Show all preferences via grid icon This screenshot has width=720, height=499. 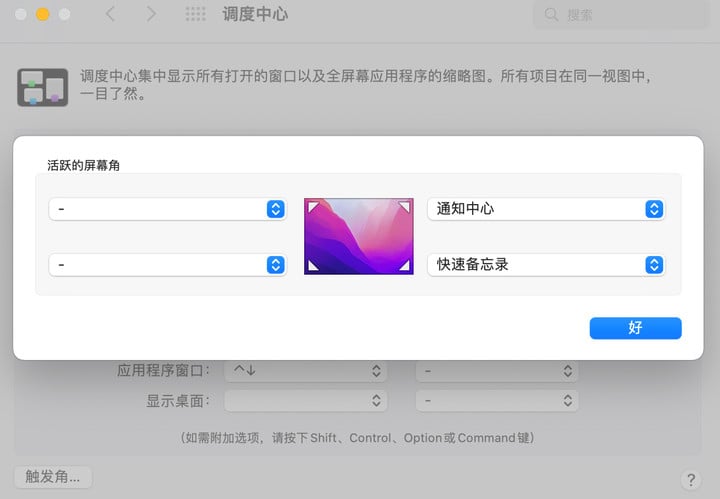coord(196,14)
